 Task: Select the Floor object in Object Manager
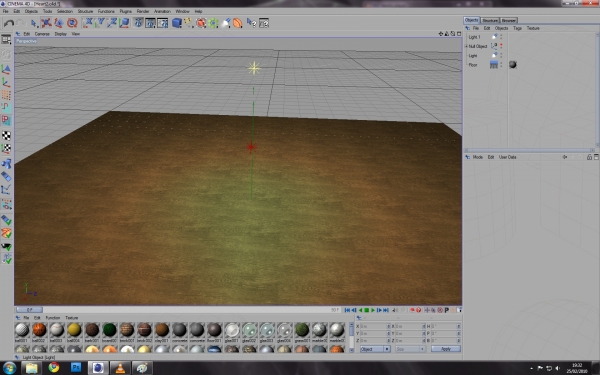pyautogui.click(x=473, y=65)
